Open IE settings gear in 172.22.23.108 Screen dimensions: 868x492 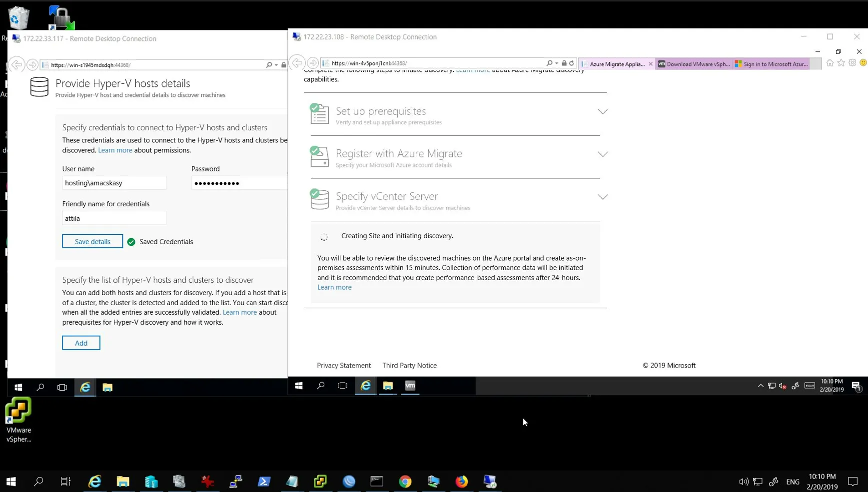click(853, 63)
